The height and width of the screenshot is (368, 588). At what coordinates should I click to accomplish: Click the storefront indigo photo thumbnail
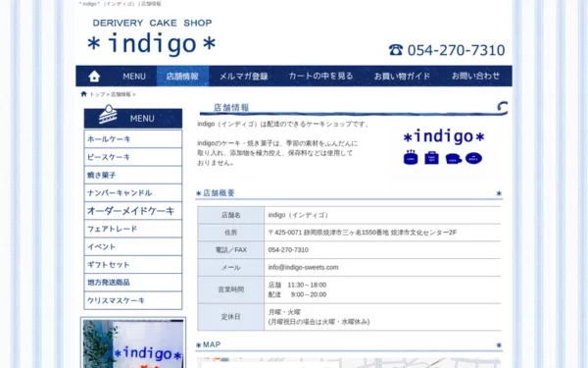pyautogui.click(x=133, y=343)
